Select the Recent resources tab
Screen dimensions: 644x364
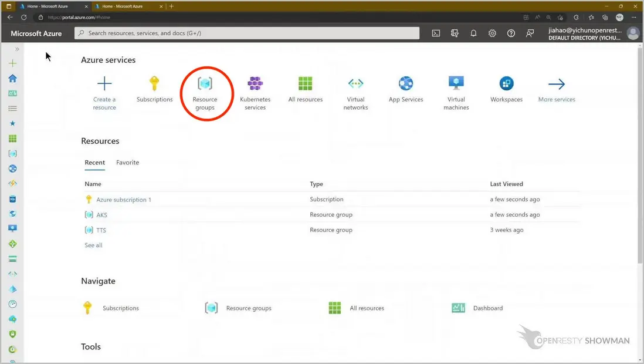click(94, 163)
